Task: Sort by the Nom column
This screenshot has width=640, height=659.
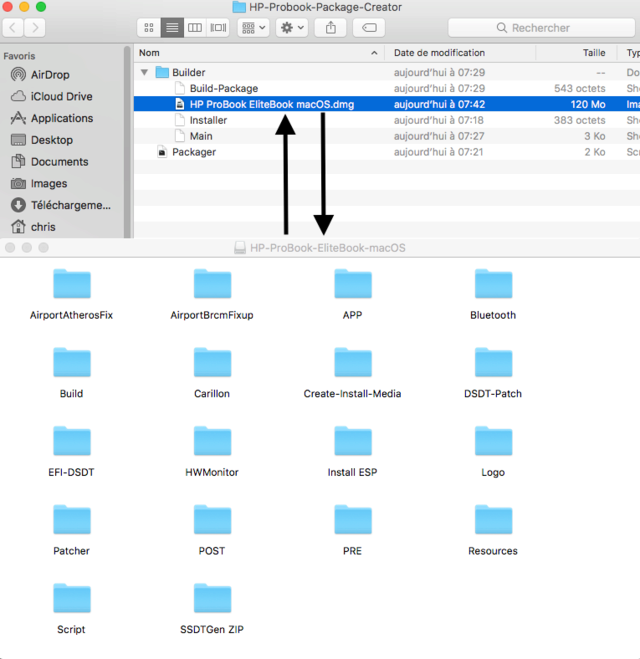Action: click(259, 53)
